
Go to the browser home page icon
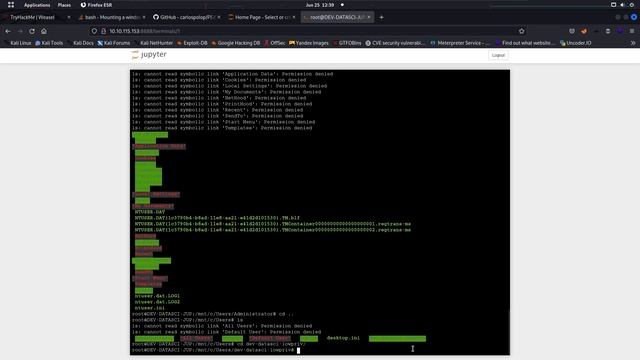tap(44, 31)
